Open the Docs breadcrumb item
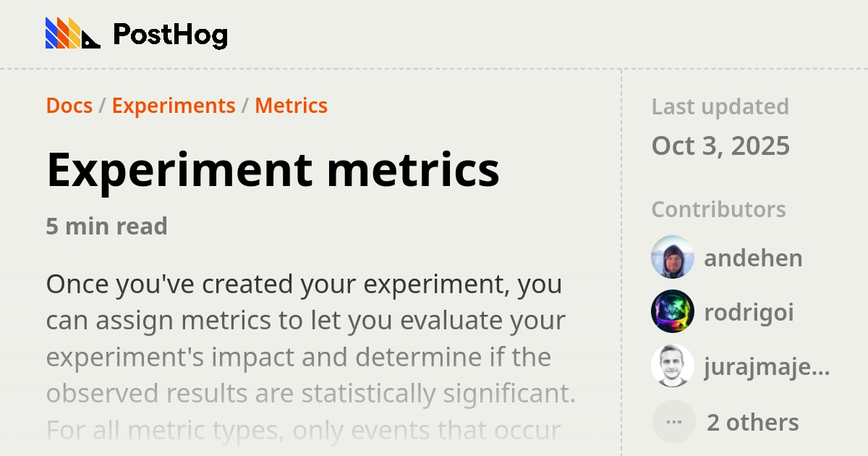 (69, 106)
